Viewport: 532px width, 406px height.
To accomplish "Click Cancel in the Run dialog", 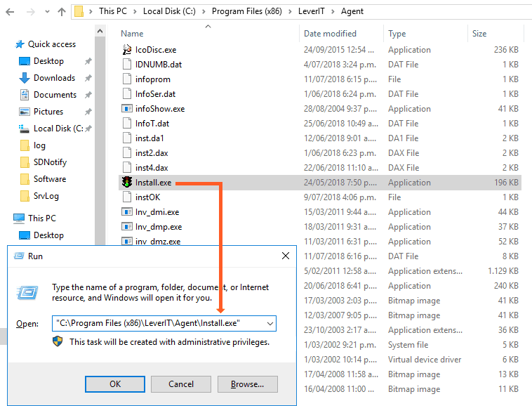I will coord(181,384).
